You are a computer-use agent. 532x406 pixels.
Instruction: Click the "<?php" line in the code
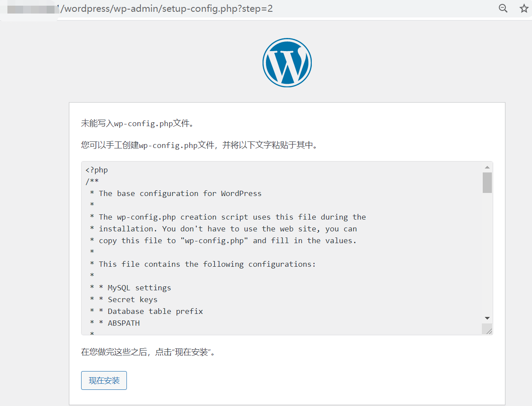pyautogui.click(x=96, y=170)
